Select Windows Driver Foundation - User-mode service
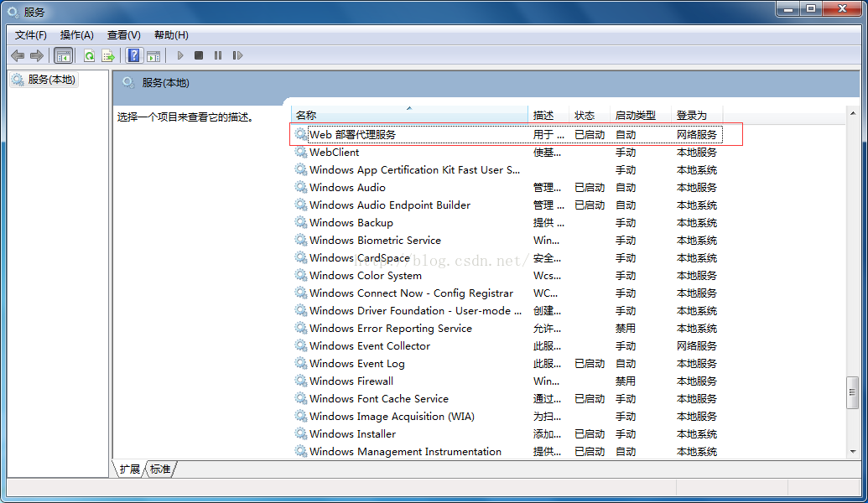Viewport: 868px width, 503px height. click(x=416, y=310)
